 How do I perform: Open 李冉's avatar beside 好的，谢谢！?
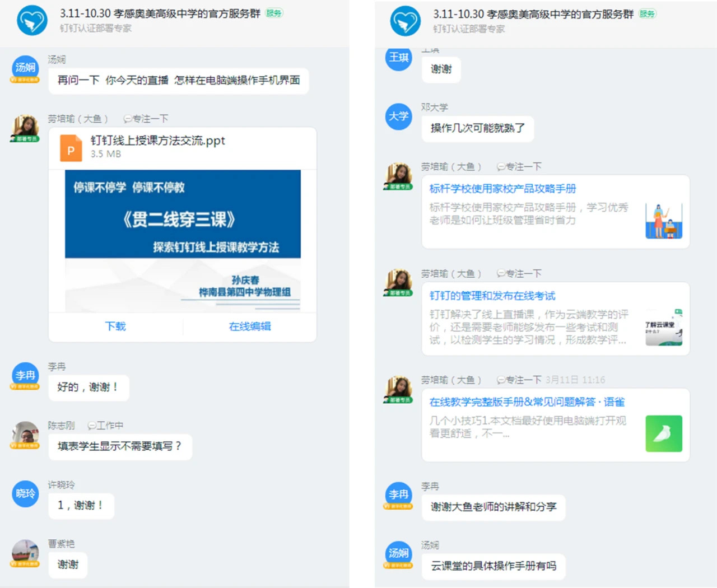click(x=25, y=376)
